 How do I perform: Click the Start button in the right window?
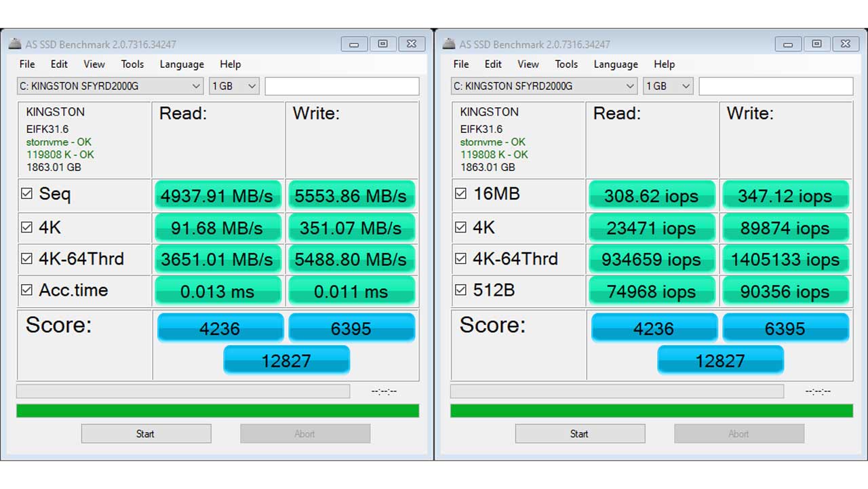[580, 433]
